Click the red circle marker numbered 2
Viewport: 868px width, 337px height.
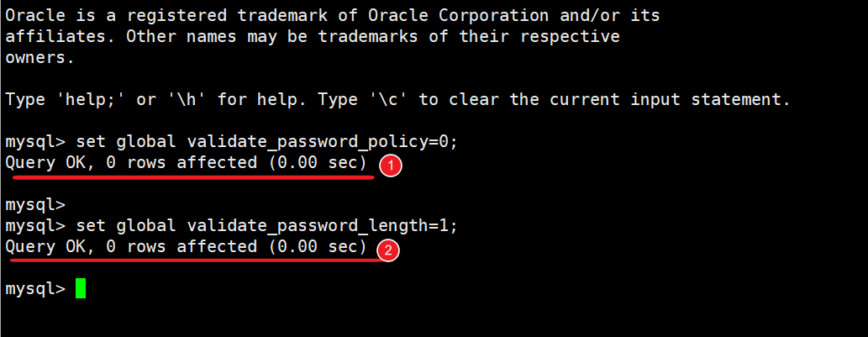(387, 250)
